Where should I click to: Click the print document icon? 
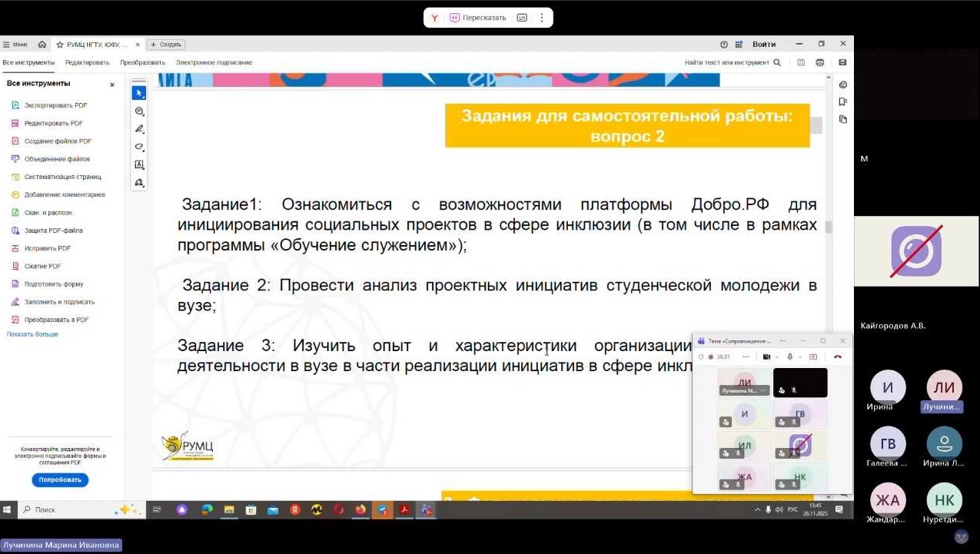pyautogui.click(x=820, y=62)
